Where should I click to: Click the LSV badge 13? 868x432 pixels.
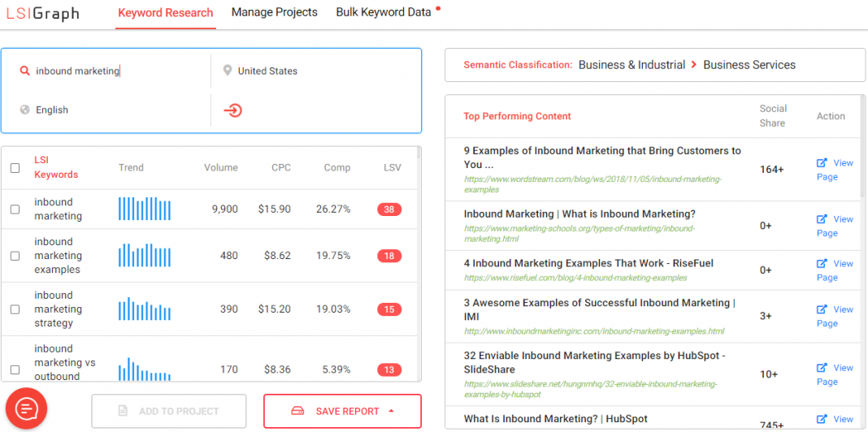[x=389, y=369]
